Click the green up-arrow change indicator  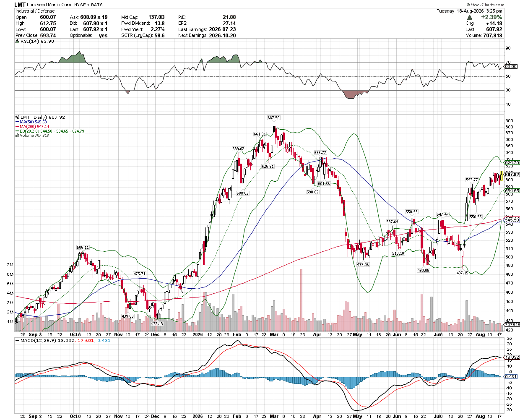point(470,17)
